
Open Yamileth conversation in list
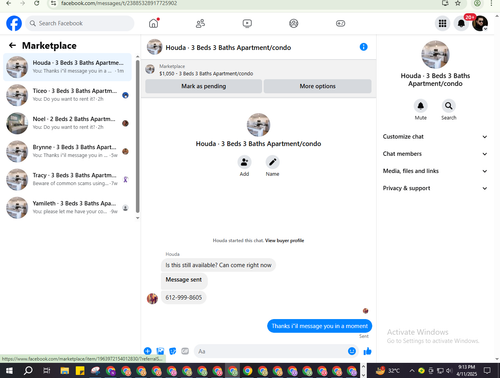[68, 207]
